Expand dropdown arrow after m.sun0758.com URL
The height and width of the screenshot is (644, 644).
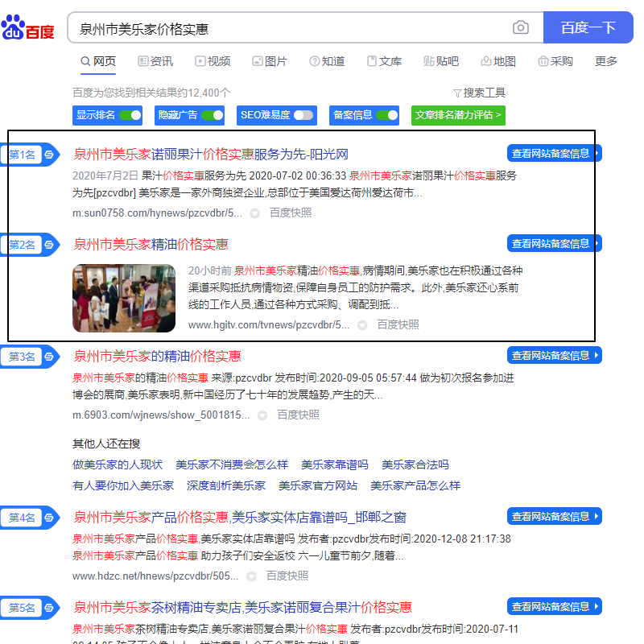[x=254, y=213]
